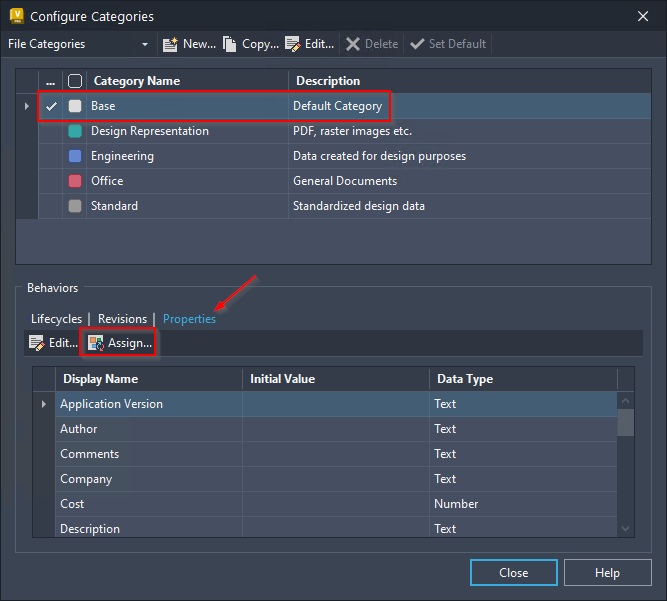Click the red Office color swatch
The image size is (667, 601).
(75, 181)
